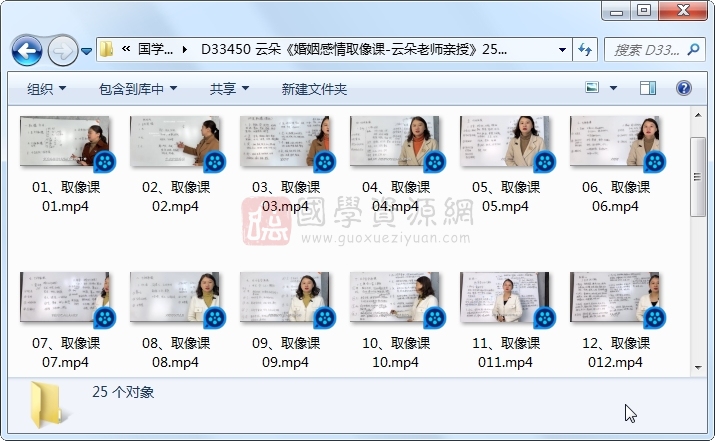Click file name text 01、取像课01.mp4

coord(66,197)
